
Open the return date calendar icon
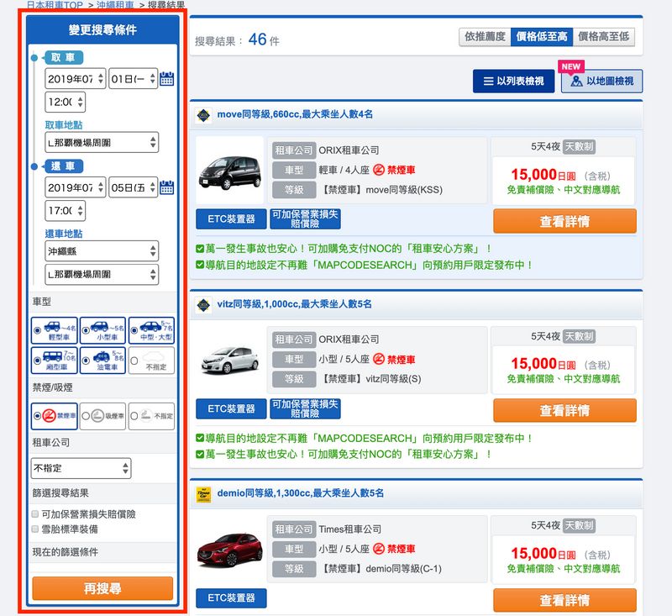pos(166,187)
